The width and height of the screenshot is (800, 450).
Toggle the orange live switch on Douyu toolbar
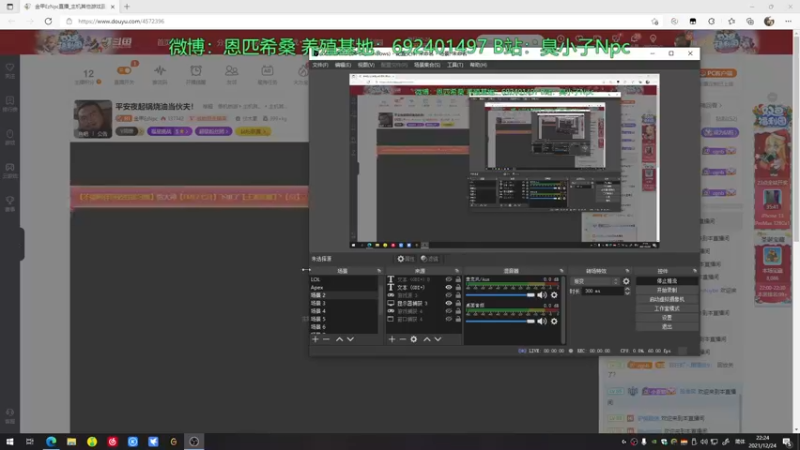(124, 70)
